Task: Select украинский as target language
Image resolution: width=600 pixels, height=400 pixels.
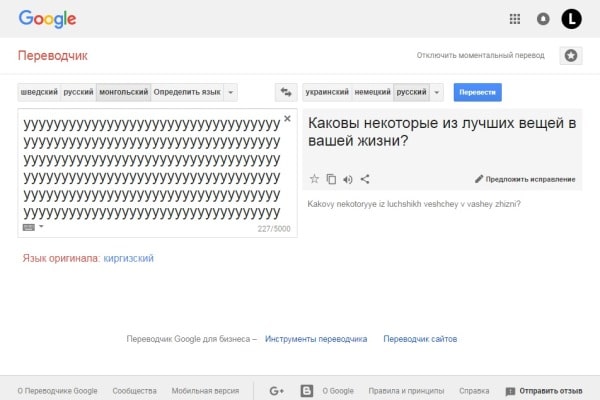Action: point(328,92)
